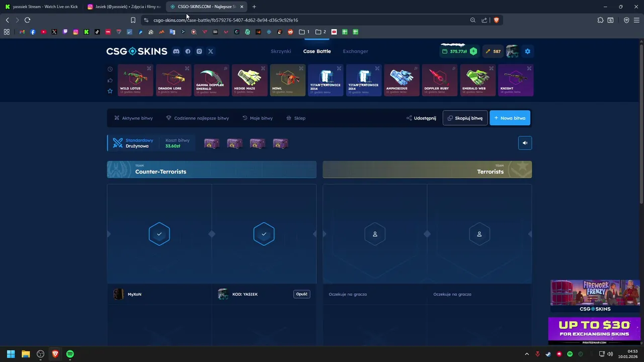This screenshot has width=644, height=362.
Task: Open Moje bitwy section
Action: coord(258,118)
